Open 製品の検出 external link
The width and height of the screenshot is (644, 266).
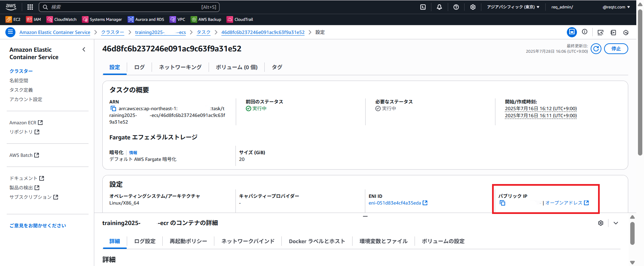pos(24,188)
